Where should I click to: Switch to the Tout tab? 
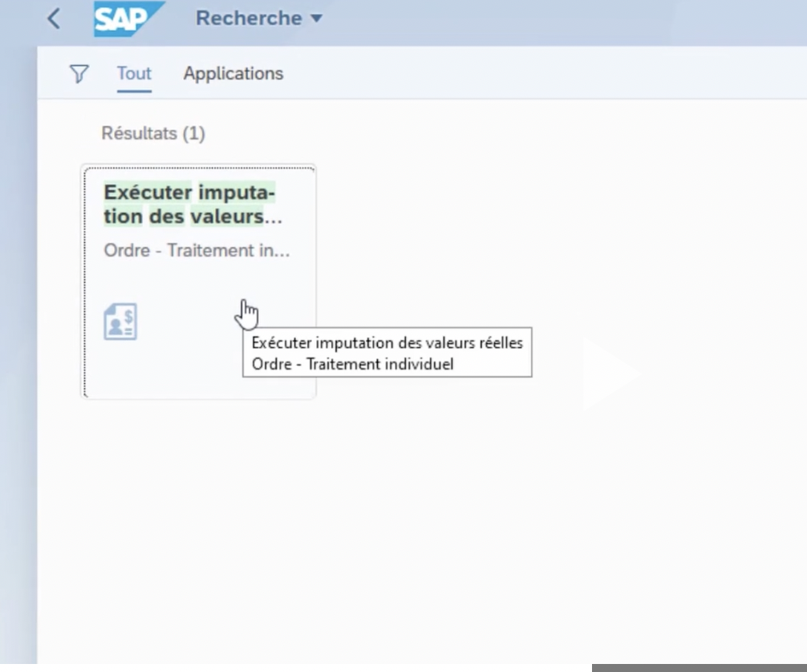click(134, 74)
